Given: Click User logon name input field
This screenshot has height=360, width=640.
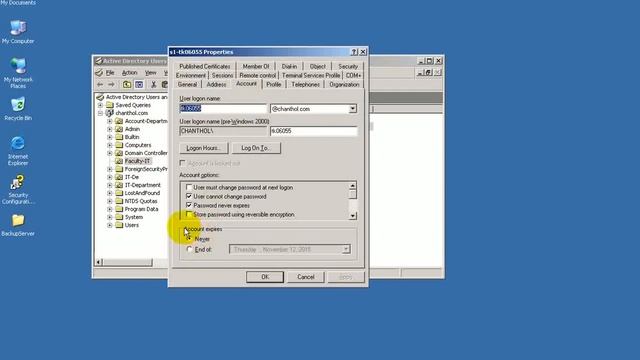Looking at the screenshot, I should tap(223, 109).
